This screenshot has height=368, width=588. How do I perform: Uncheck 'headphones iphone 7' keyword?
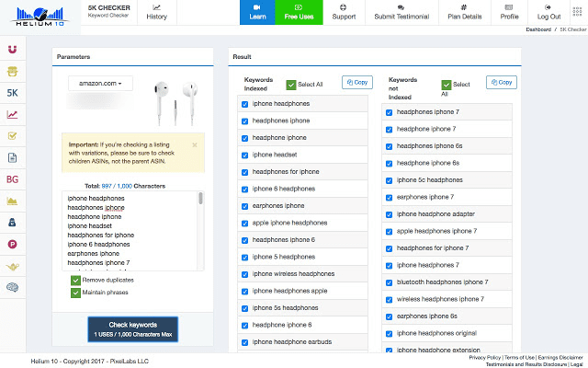click(390, 112)
